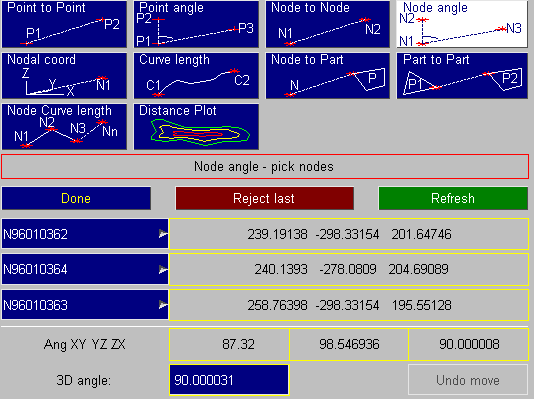This screenshot has width=535, height=399.
Task: Choose the Node to Part measurement tool
Action: click(328, 75)
